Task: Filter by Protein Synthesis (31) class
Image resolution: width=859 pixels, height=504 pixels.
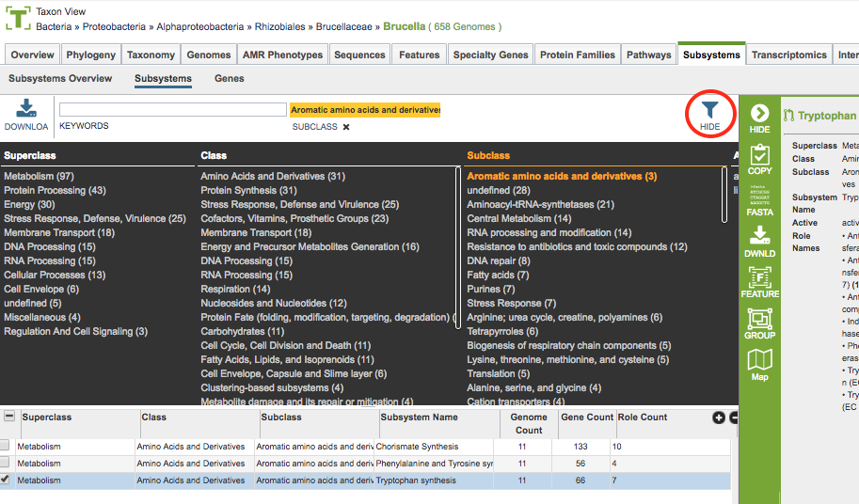Action: pos(248,191)
